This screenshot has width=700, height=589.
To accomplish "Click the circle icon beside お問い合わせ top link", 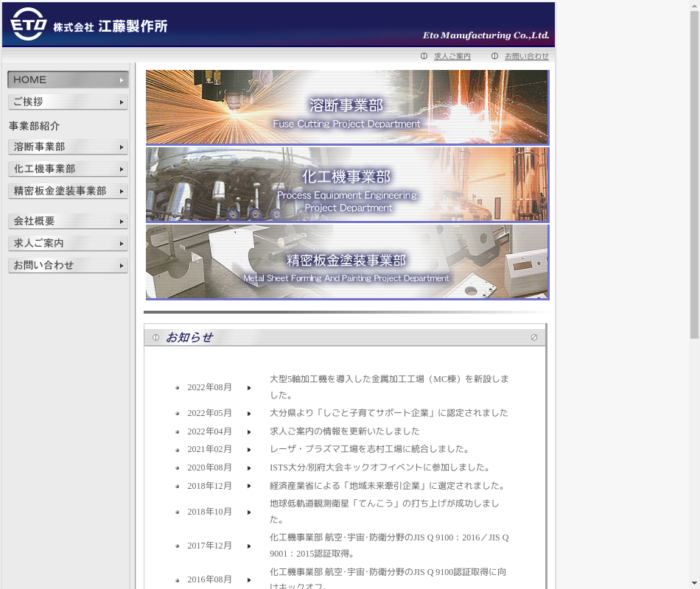I will point(494,56).
